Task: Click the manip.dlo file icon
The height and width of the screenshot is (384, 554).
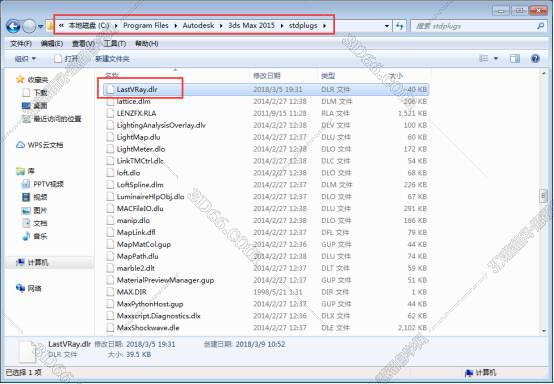Action: pos(110,220)
